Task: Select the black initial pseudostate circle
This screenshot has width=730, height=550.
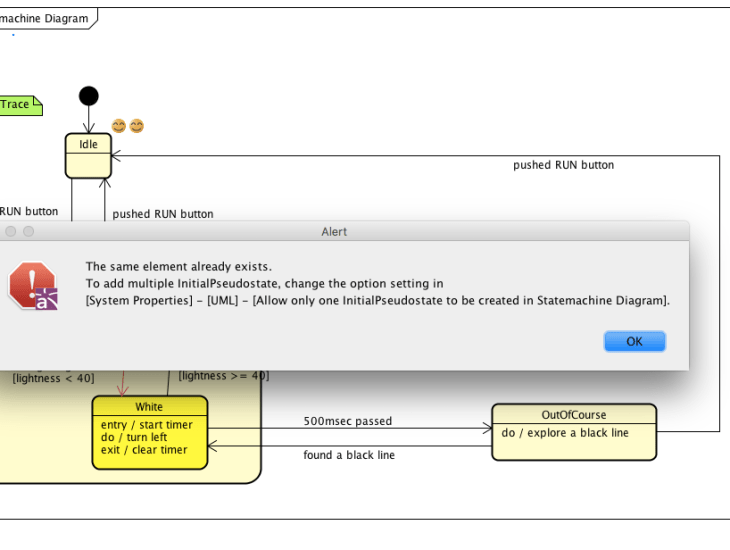Action: point(89,96)
